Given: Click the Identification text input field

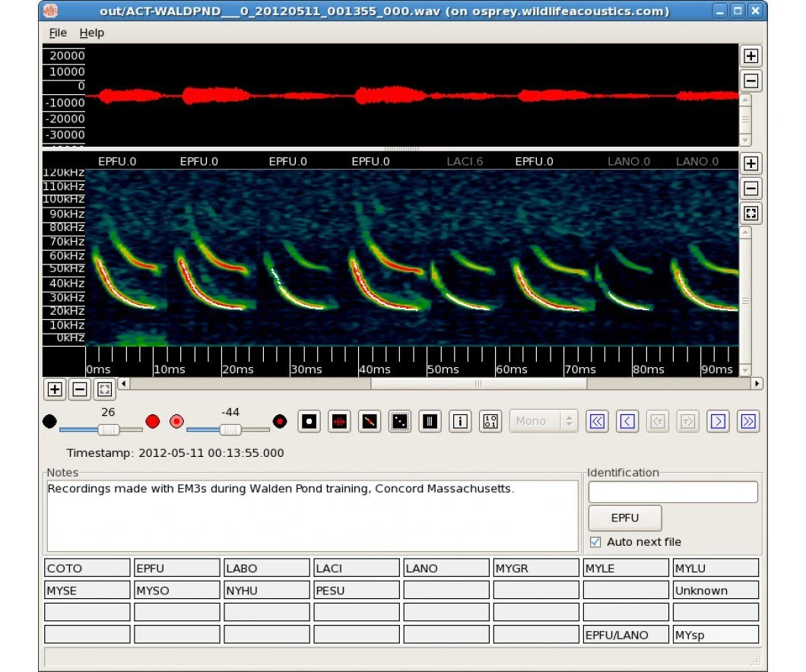Looking at the screenshot, I should pos(673,492).
